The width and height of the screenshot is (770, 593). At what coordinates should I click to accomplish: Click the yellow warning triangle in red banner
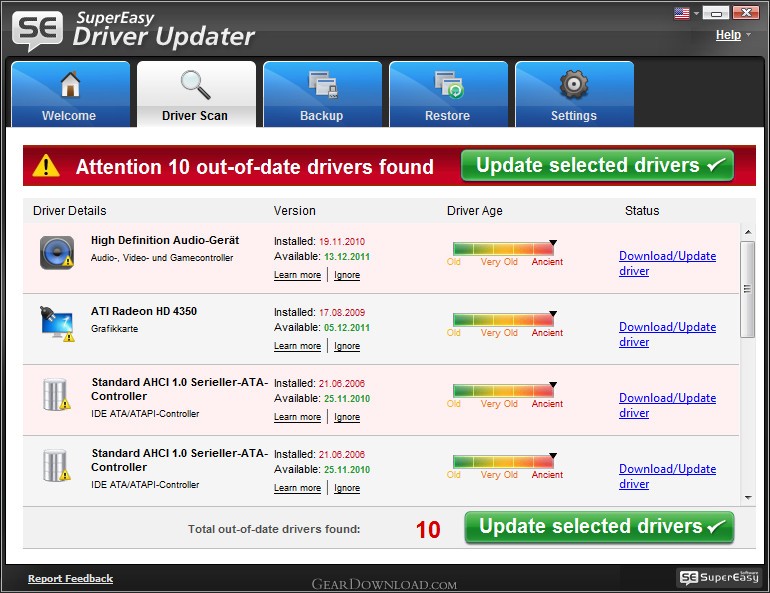(46, 165)
